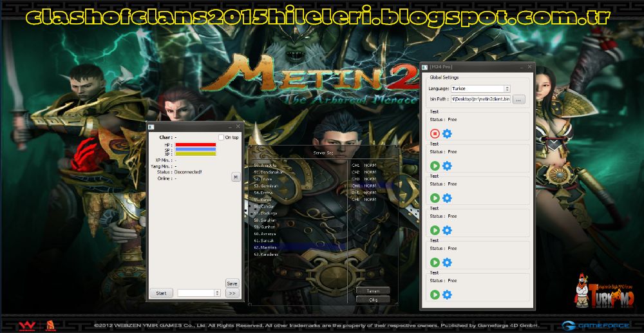Click the Gameforge logo at bottom right
This screenshot has width=644, height=333.
[x=596, y=326]
